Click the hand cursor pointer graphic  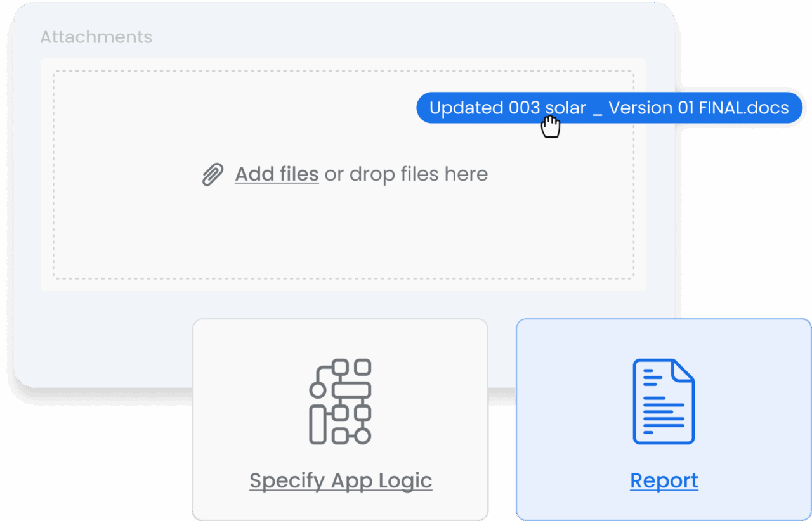(x=551, y=127)
